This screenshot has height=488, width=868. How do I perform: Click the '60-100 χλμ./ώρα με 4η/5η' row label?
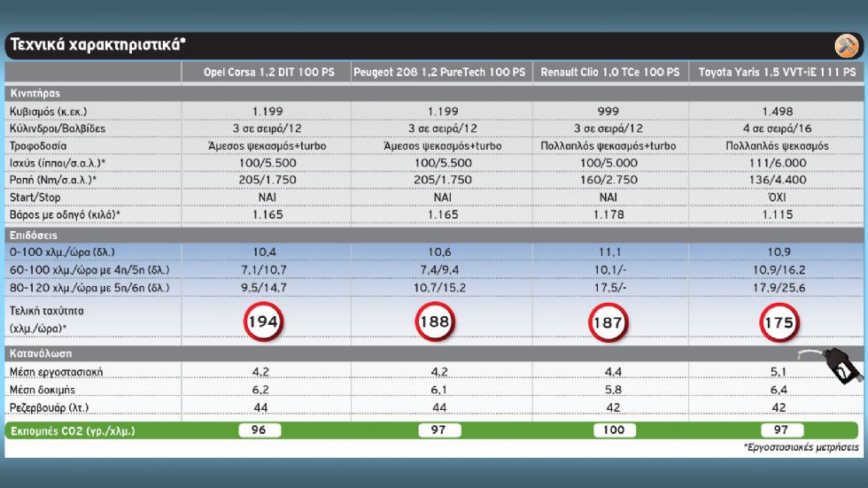pos(89,270)
